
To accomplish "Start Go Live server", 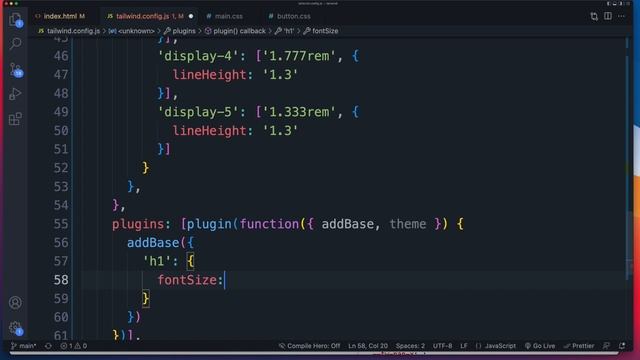I will coord(540,346).
